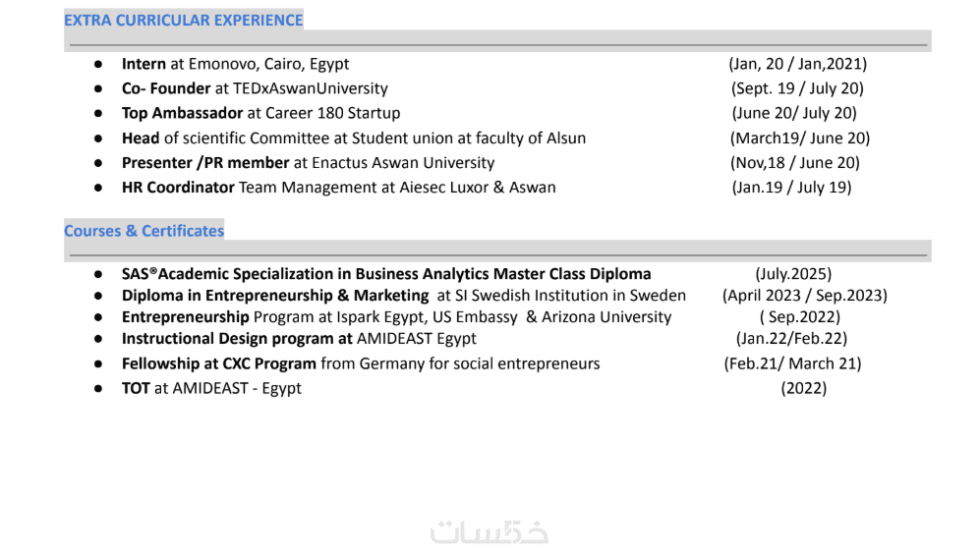Click the (July.2025) date text
980x555 pixels.
pyautogui.click(x=793, y=274)
